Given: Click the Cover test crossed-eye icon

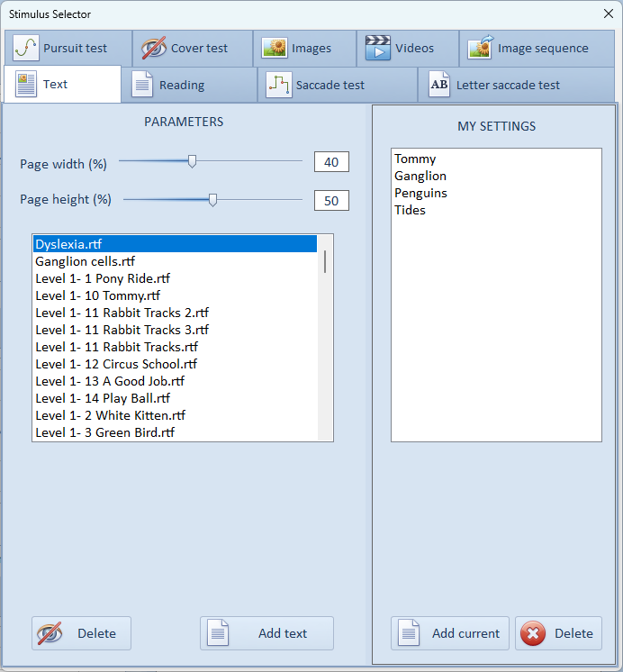Looking at the screenshot, I should 154,48.
